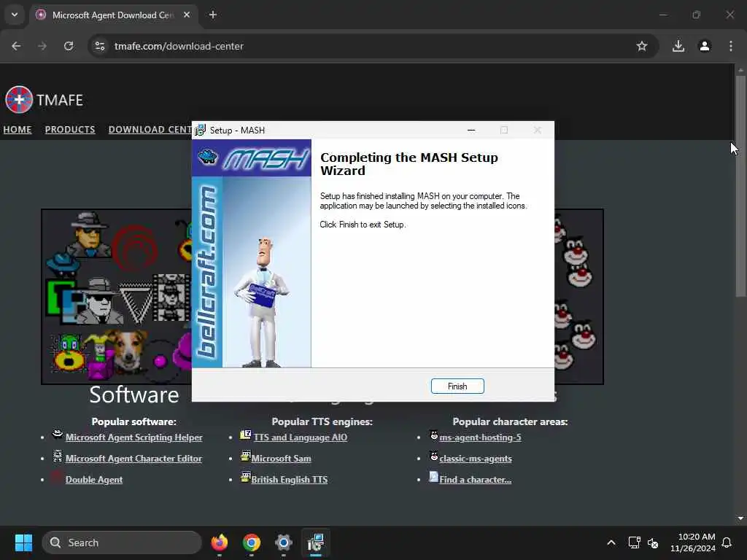The width and height of the screenshot is (747, 560).
Task: Open the notifications bell icon
Action: (727, 542)
